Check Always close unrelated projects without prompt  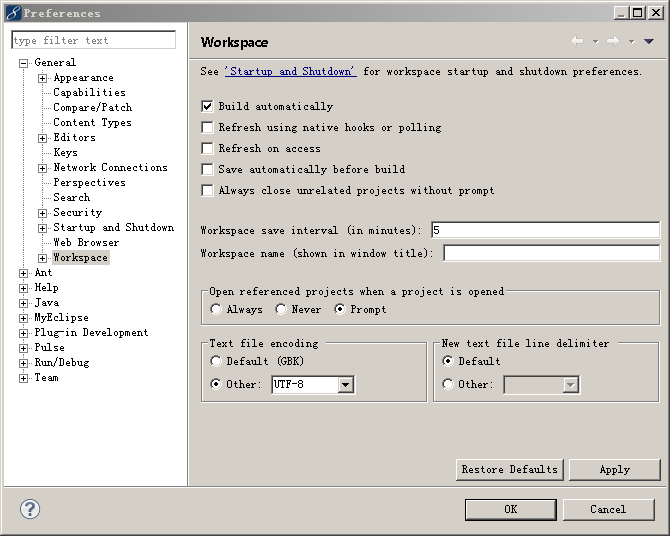[x=207, y=190]
